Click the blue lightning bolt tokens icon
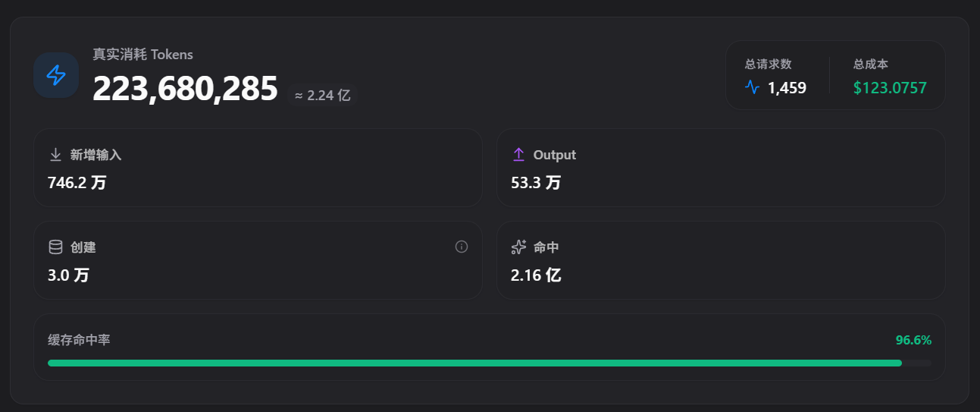The width and height of the screenshot is (980, 412). pyautogui.click(x=56, y=75)
